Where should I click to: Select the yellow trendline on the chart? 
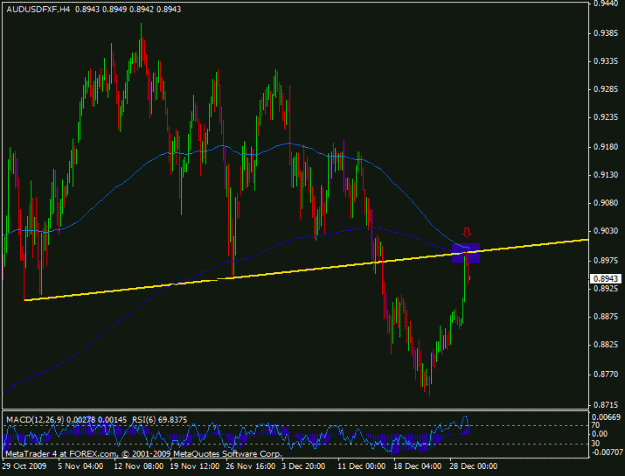(306, 269)
